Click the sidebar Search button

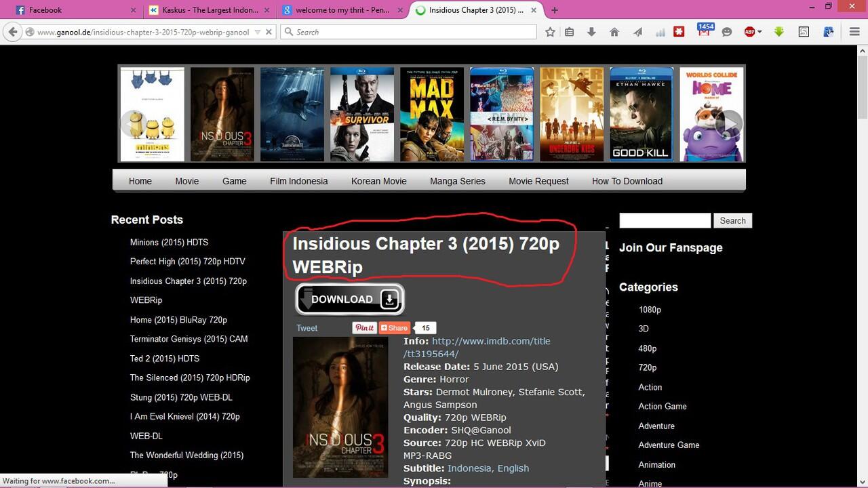[732, 220]
